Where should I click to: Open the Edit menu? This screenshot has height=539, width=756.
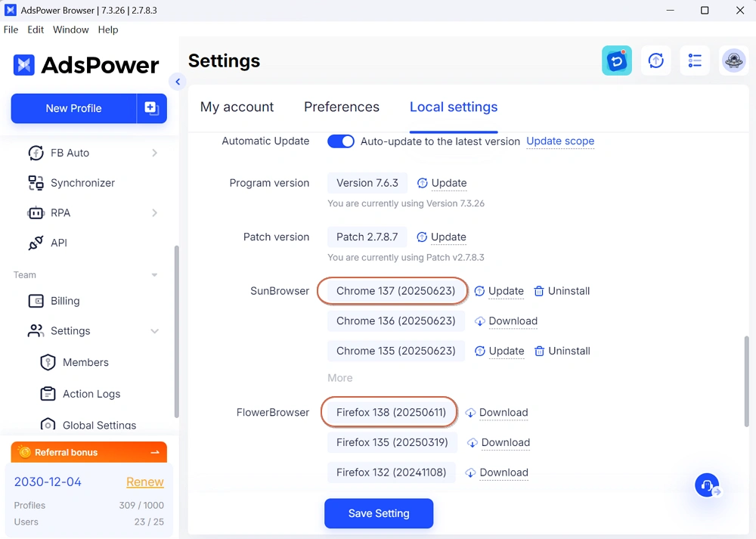coord(36,30)
